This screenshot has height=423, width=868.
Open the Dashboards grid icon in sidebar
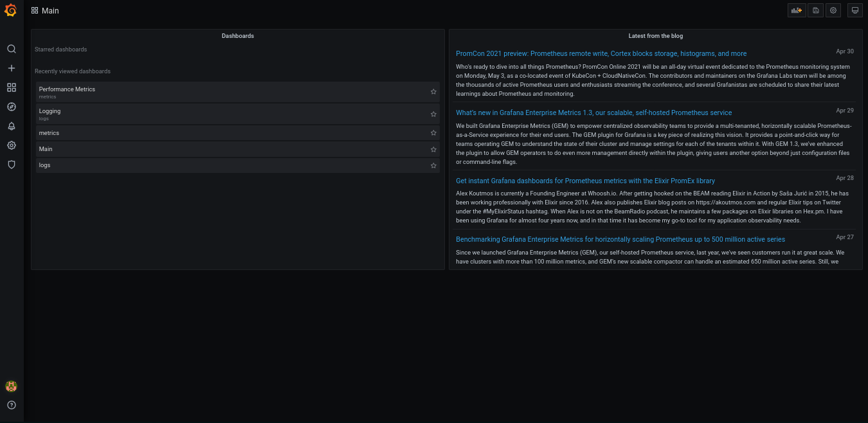(12, 87)
